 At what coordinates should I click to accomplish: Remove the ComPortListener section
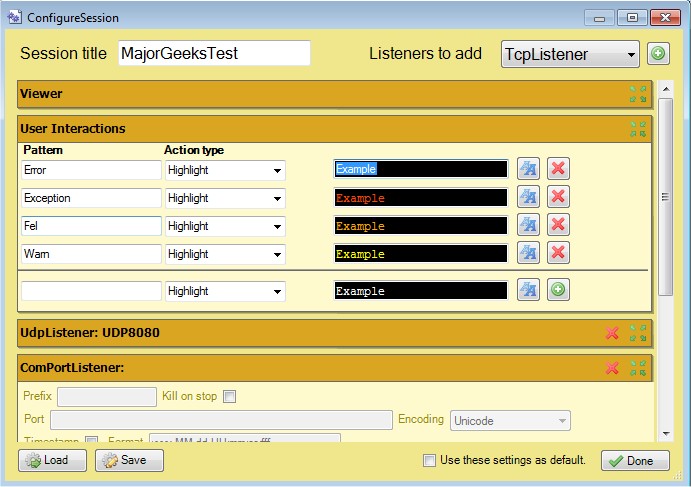tap(612, 368)
